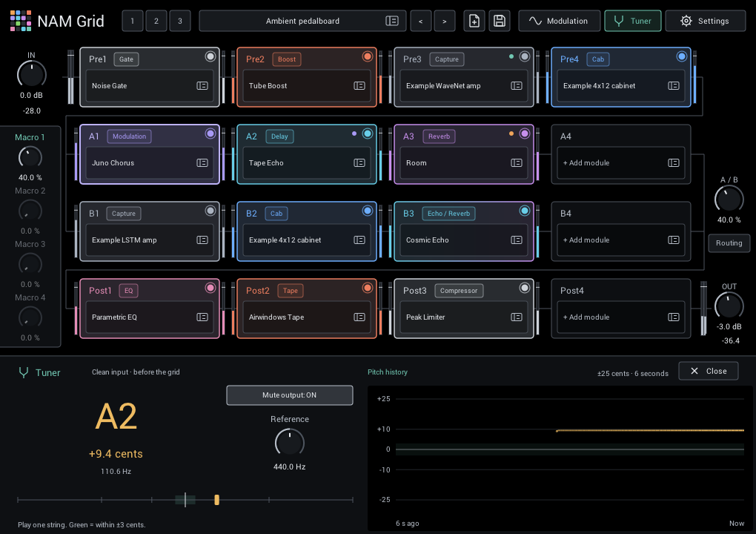The height and width of the screenshot is (534, 756).
Task: Disable the A1 Modulation module
Action: 210,133
